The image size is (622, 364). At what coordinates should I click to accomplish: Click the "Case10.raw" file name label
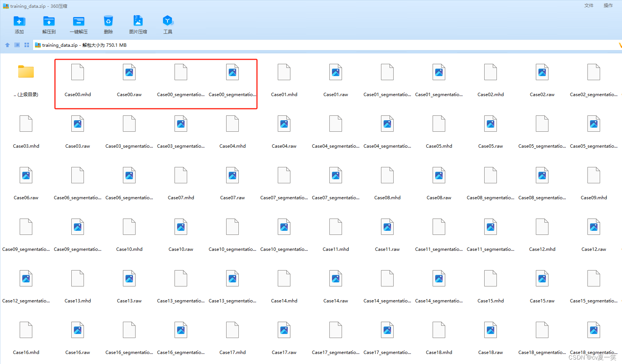[181, 249]
